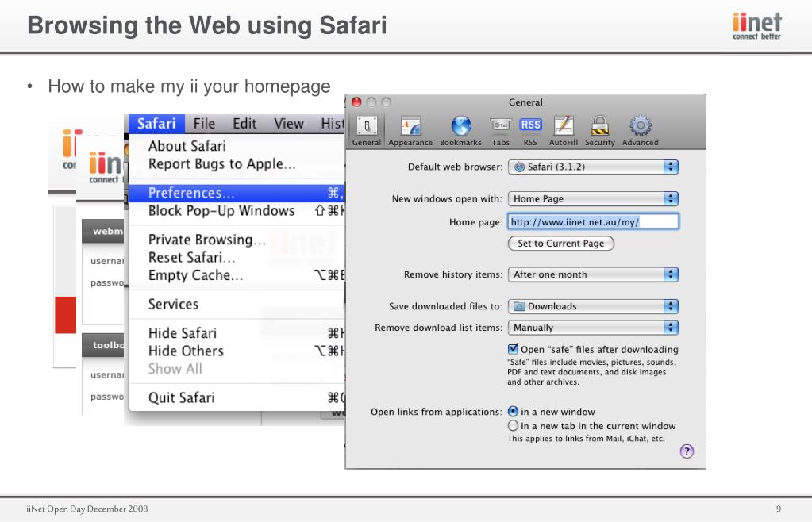Open the RSS preferences pane
This screenshot has height=522, width=812.
click(530, 130)
